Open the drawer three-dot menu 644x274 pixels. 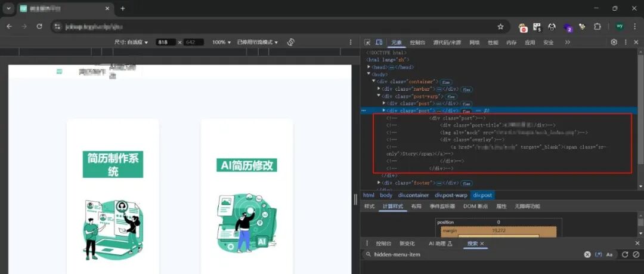tap(367, 244)
